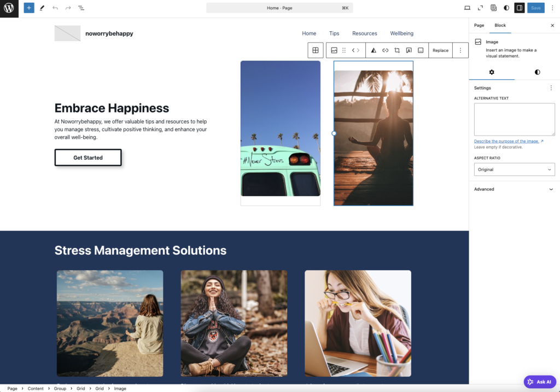This screenshot has height=392, width=560.
Task: Select the woman biting pencil image
Action: click(358, 324)
